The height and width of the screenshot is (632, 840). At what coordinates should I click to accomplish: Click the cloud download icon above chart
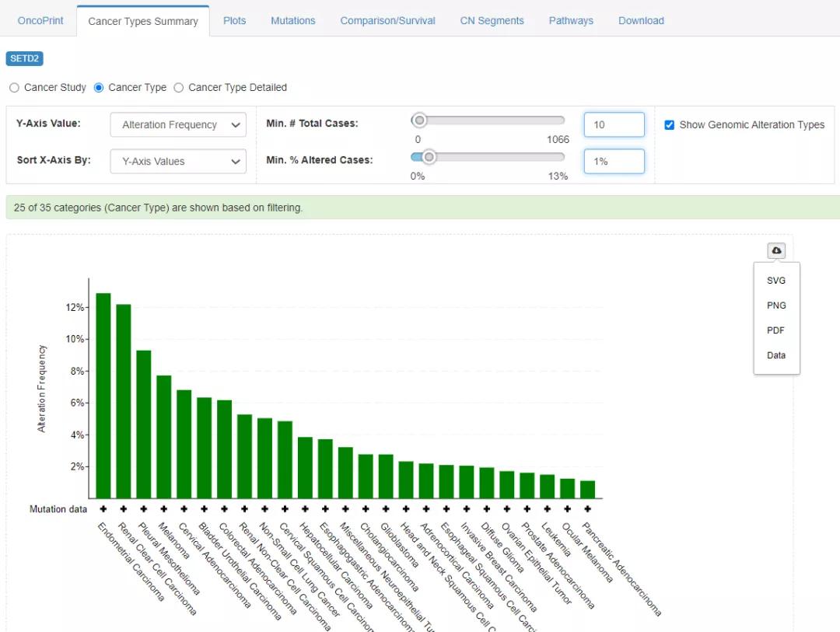[x=776, y=250]
